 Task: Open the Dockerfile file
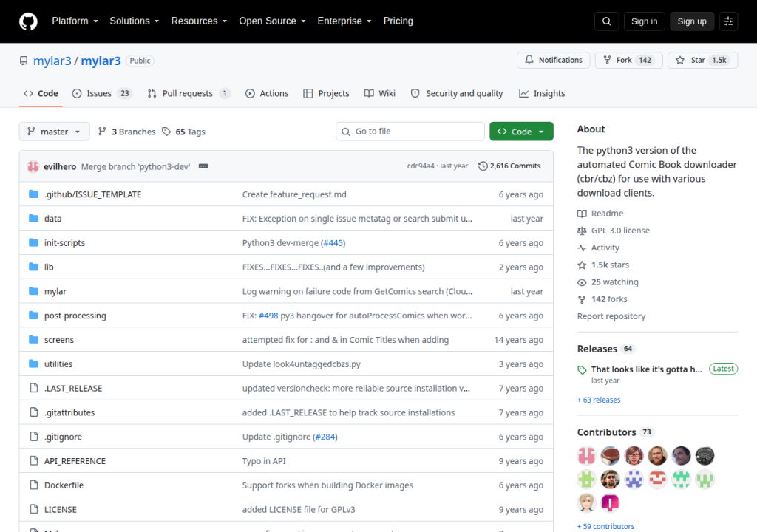tap(64, 485)
